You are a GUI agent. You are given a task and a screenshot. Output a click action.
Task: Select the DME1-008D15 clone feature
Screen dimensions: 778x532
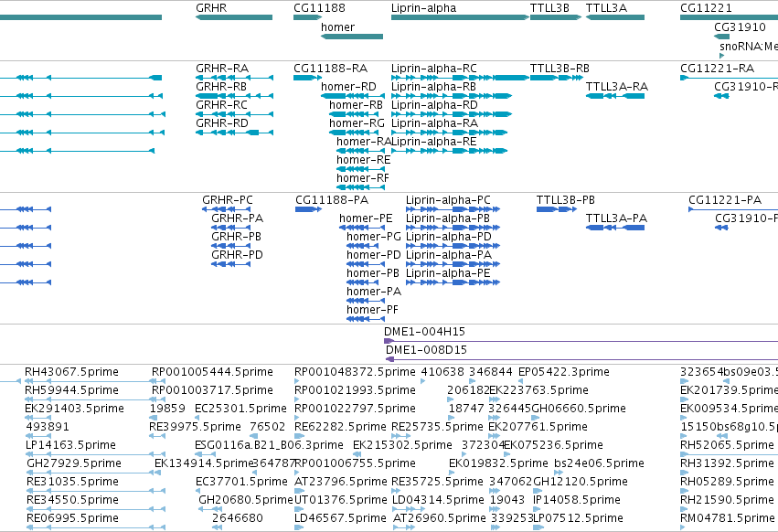582,359
